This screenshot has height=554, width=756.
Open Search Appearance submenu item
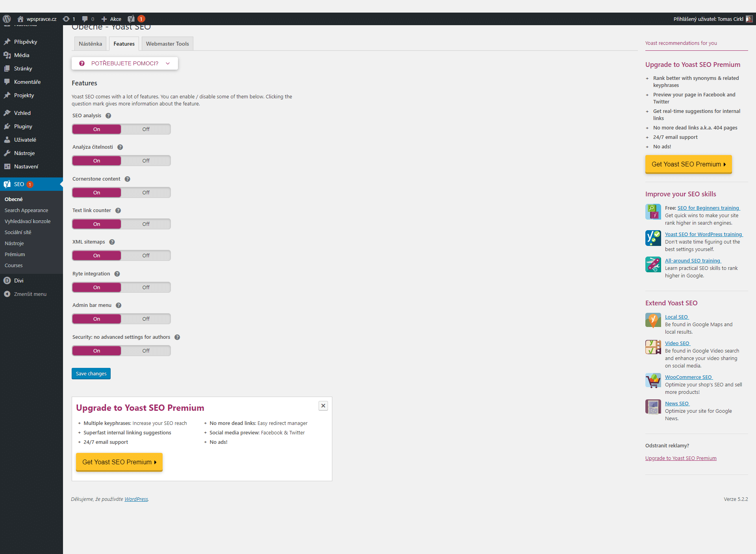coord(26,210)
